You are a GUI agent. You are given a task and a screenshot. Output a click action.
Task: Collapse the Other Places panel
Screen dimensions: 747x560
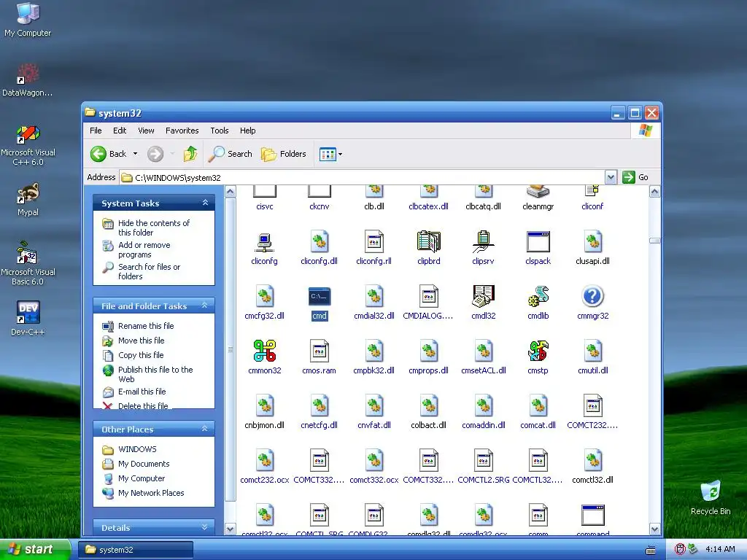pos(205,429)
